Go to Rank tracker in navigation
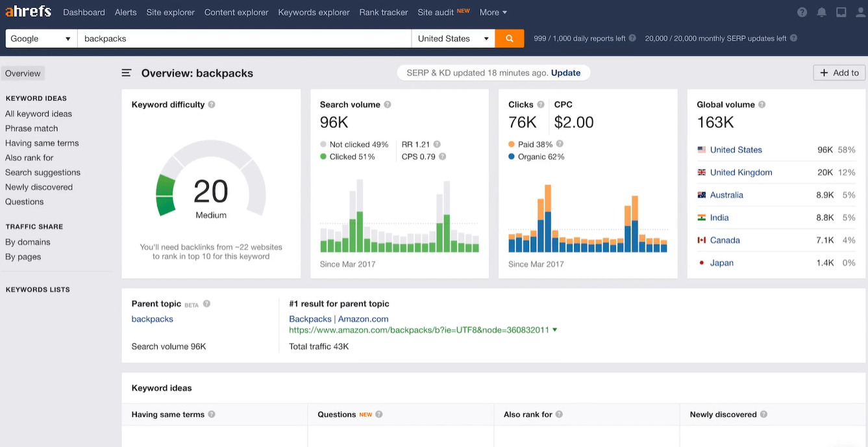 click(x=383, y=12)
